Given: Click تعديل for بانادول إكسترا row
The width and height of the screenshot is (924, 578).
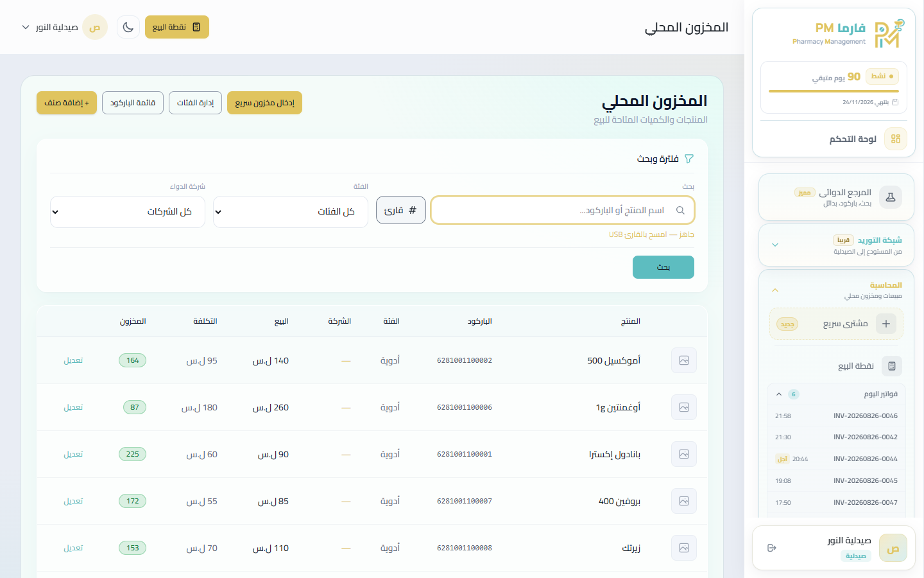Looking at the screenshot, I should (73, 454).
